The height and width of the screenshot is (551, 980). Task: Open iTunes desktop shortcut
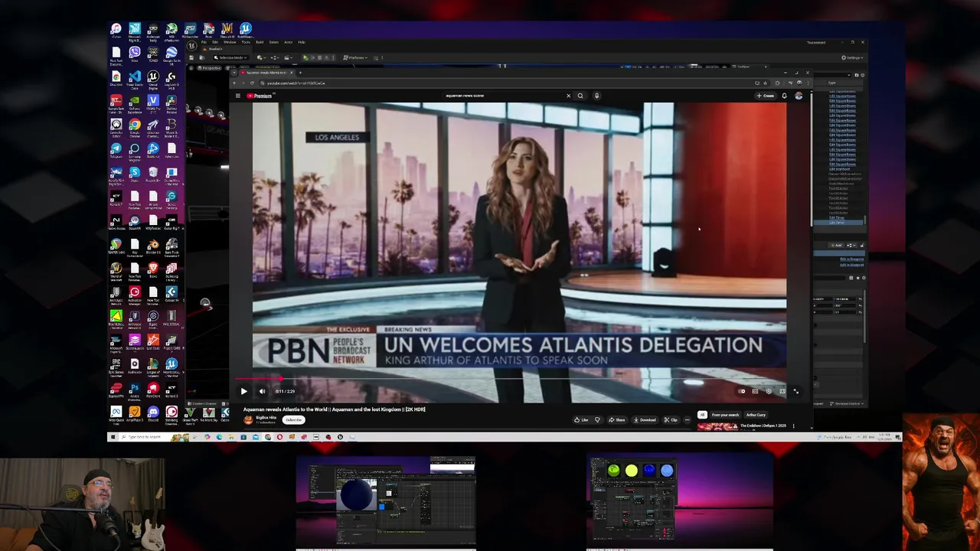(116, 31)
